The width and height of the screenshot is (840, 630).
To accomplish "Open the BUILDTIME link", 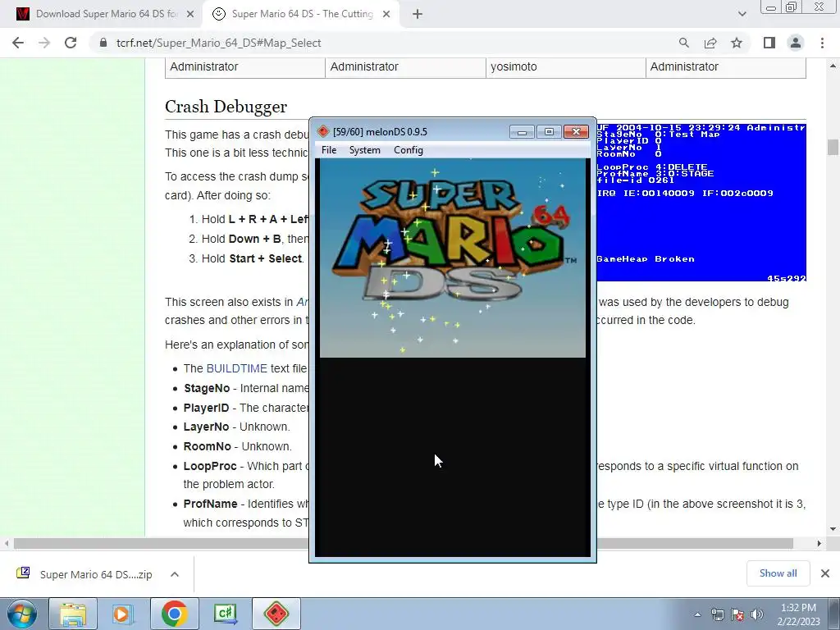I will click(x=237, y=368).
